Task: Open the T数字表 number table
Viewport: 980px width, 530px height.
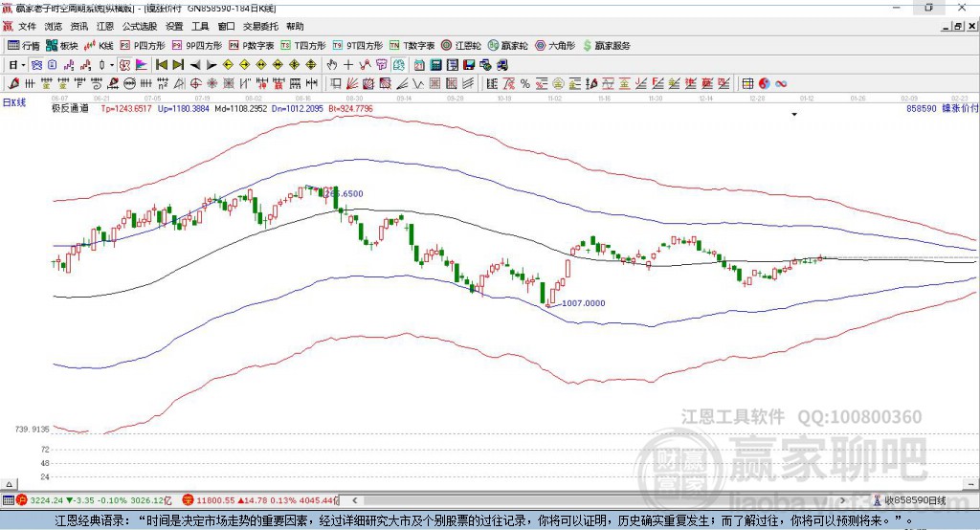Action: pyautogui.click(x=412, y=46)
